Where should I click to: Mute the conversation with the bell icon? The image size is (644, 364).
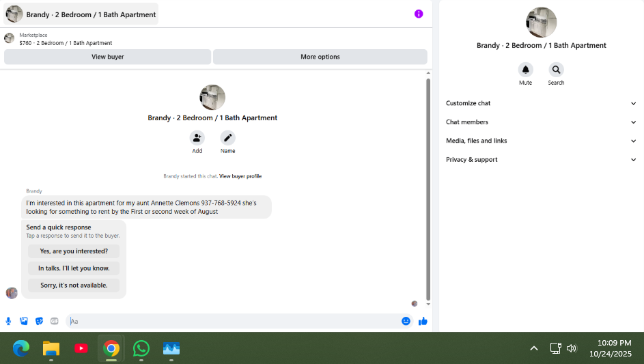click(525, 70)
